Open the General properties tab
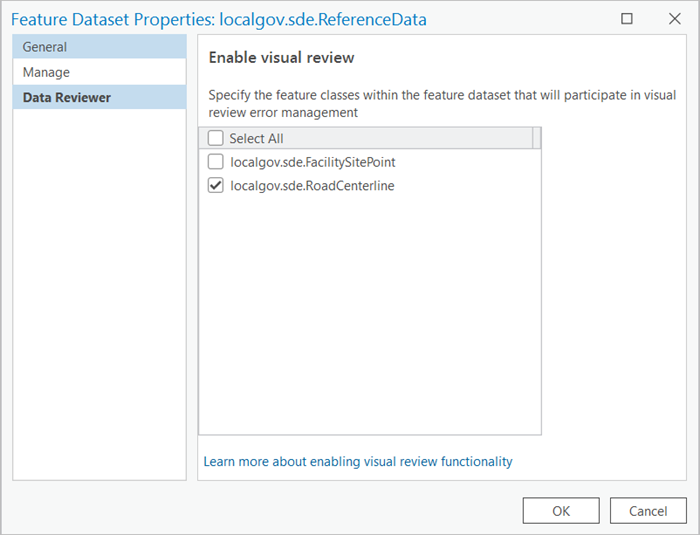700x535 pixels. click(x=45, y=47)
